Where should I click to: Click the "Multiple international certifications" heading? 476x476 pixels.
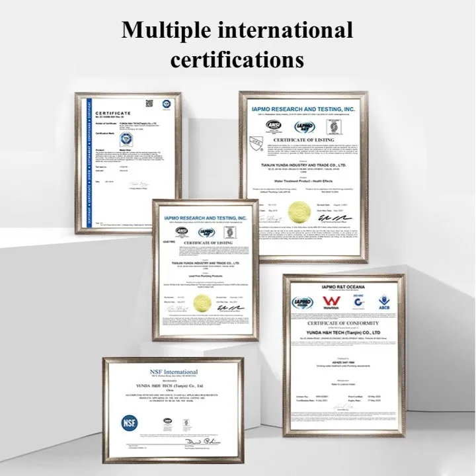[237, 45]
